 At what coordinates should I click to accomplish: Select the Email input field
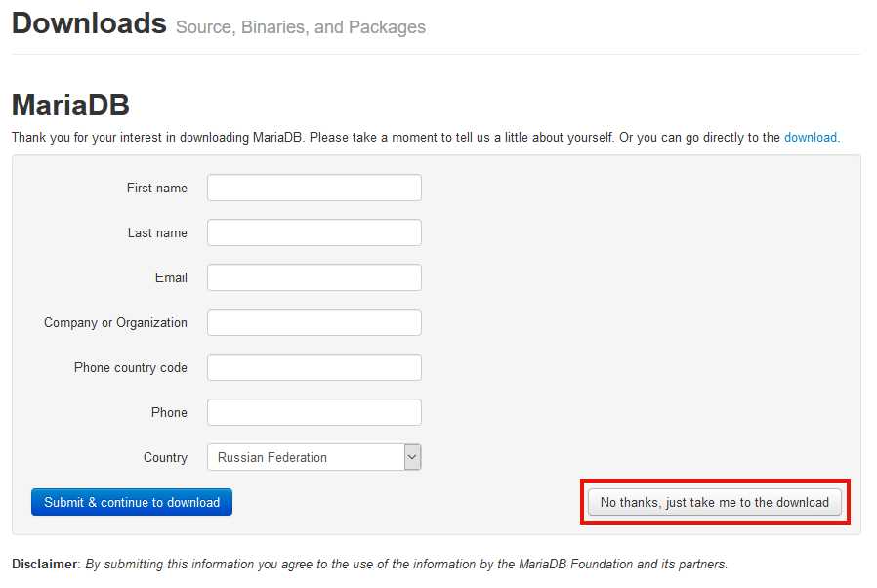tap(313, 277)
